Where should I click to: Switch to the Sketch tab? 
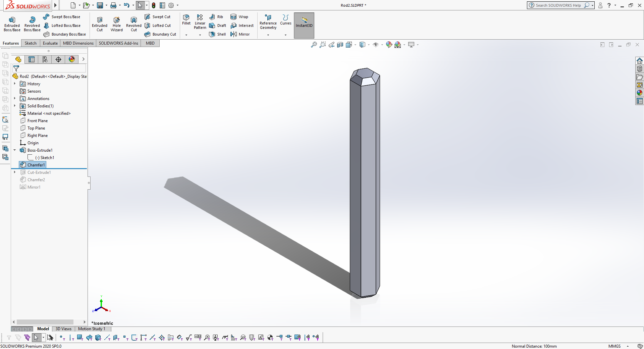point(31,43)
